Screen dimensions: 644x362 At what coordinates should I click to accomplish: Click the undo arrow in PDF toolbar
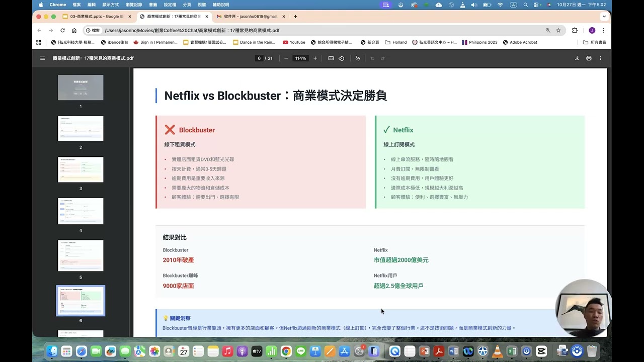pos(372,58)
